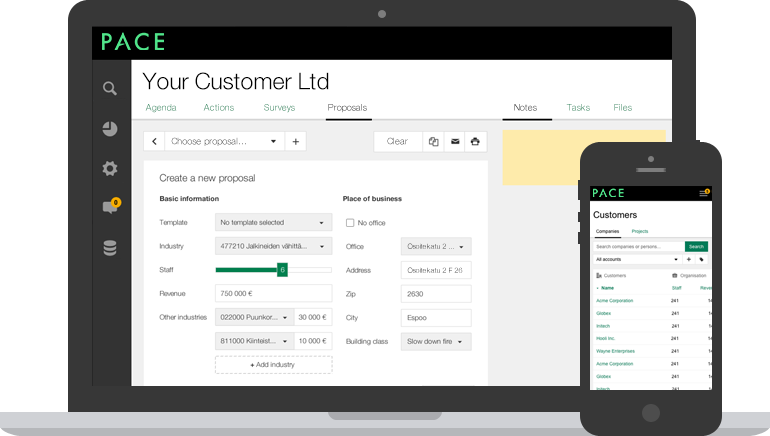Click the Revenue field showing 750 000 €
Screen dimensions: 770x436
tap(274, 294)
